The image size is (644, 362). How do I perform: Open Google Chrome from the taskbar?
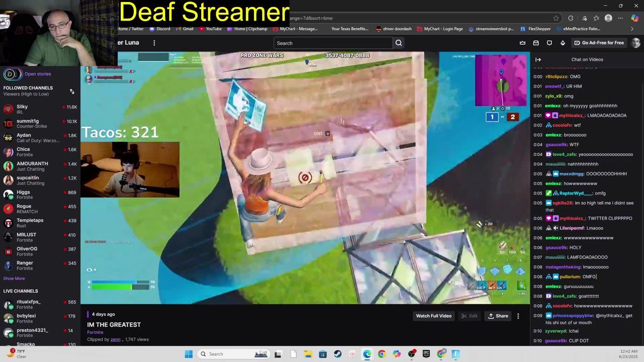click(x=382, y=354)
